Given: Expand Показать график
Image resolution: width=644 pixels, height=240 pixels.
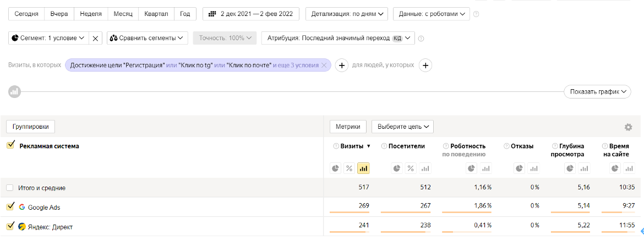Looking at the screenshot, I should coord(598,91).
